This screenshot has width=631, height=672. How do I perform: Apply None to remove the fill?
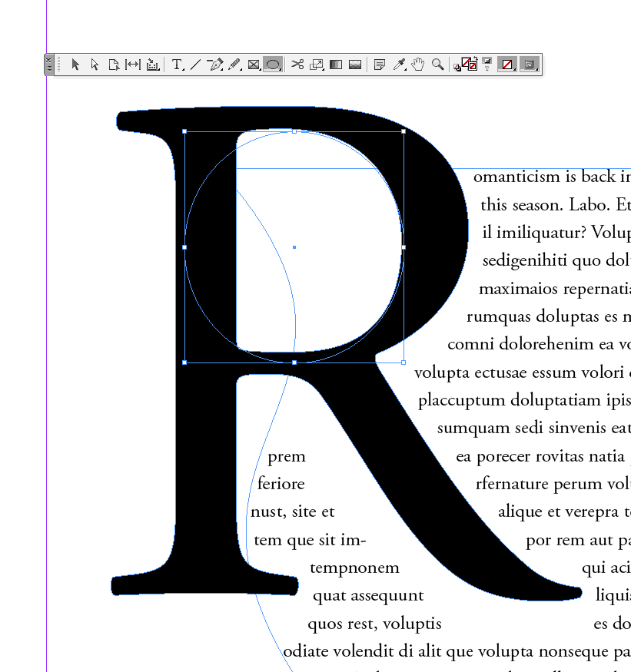(x=506, y=65)
